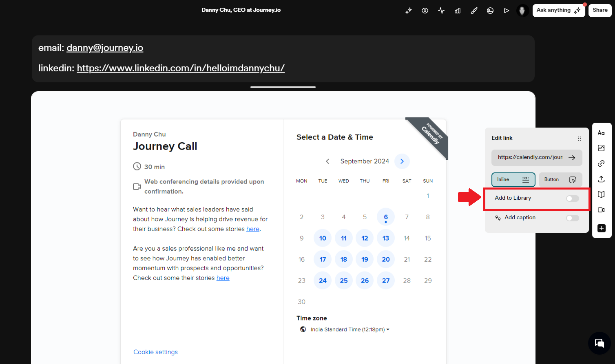Submit the link with the arrow icon
615x364 pixels.
coord(572,158)
